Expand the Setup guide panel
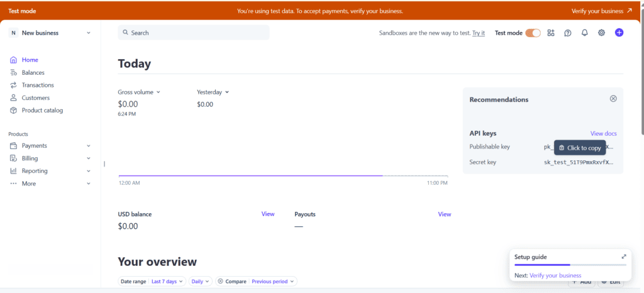This screenshot has width=644, height=293. click(624, 257)
